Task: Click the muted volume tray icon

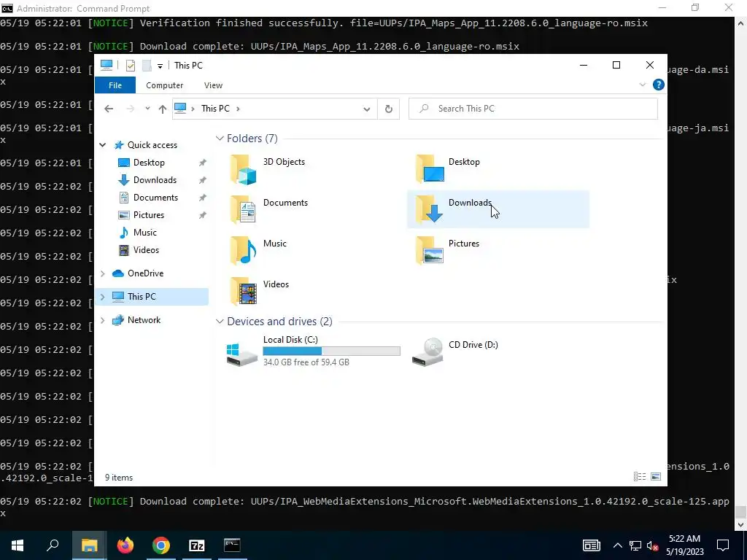Action: click(x=653, y=545)
